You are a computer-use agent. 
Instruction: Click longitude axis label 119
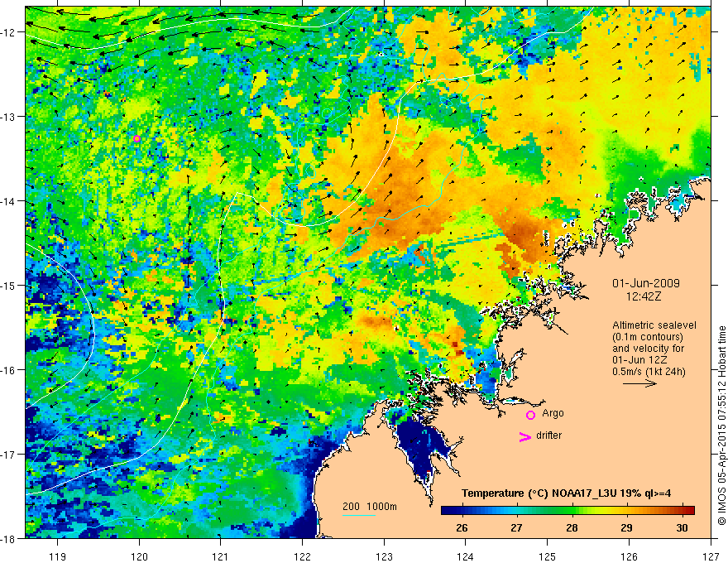point(58,556)
